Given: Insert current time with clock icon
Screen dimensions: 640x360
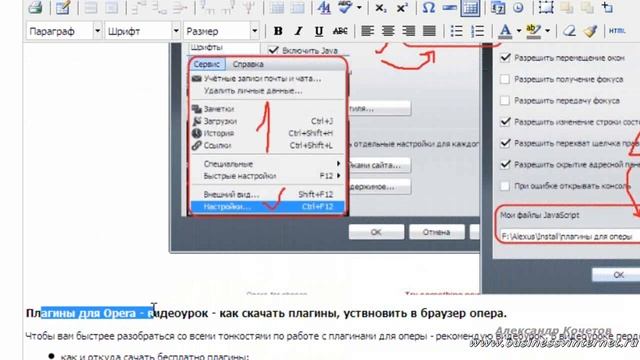Looking at the screenshot, I should [518, 7].
